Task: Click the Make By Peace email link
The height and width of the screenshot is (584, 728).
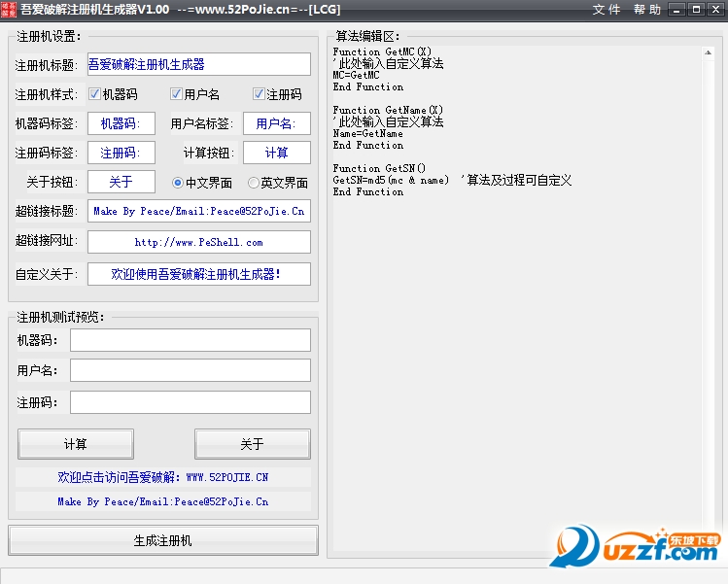Action: (163, 502)
